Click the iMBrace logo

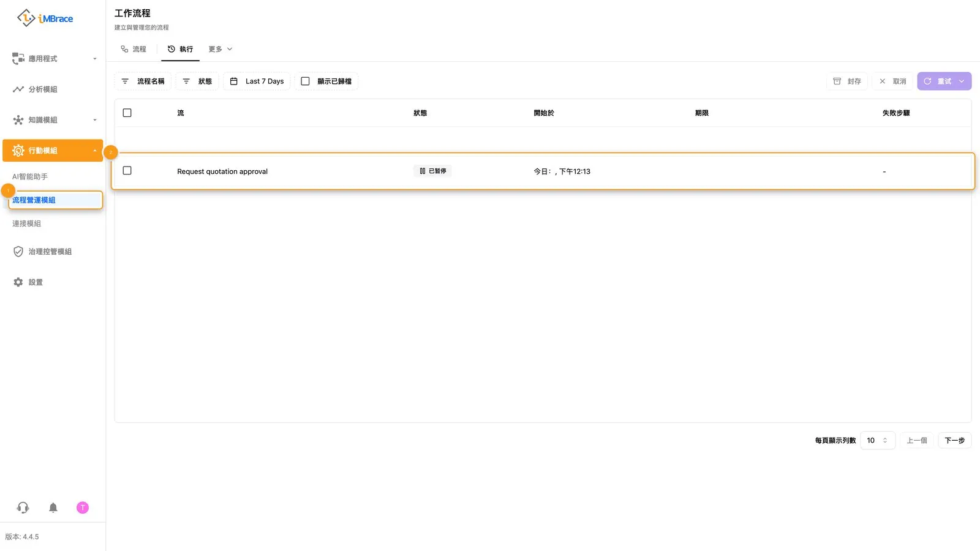click(x=45, y=18)
